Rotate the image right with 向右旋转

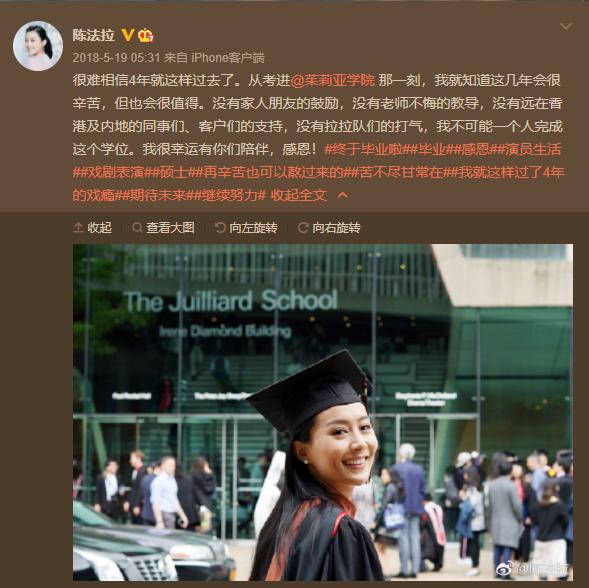coord(329,228)
